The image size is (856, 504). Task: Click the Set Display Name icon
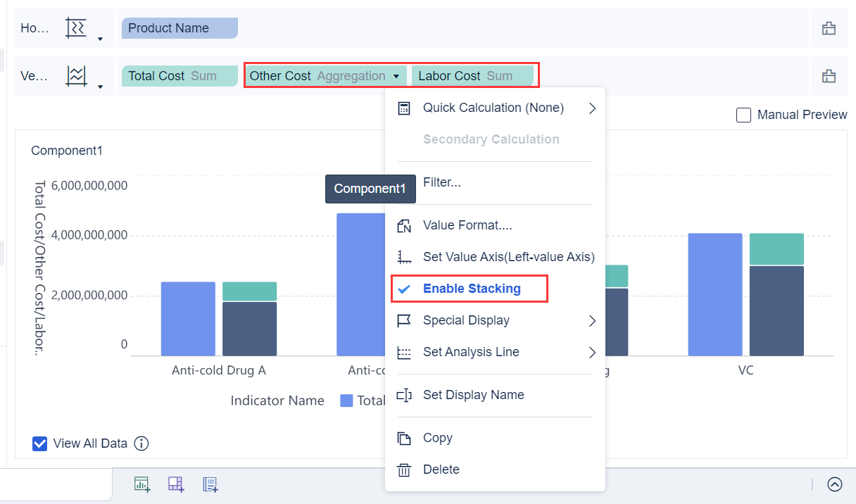tap(404, 395)
